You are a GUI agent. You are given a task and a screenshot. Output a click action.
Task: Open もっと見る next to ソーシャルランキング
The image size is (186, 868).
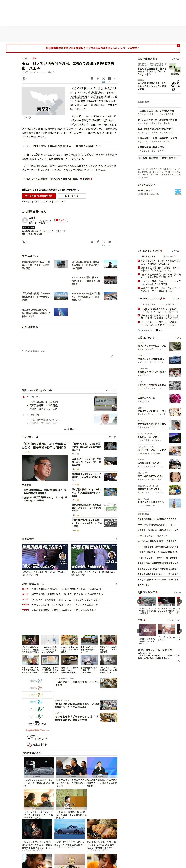point(176,299)
